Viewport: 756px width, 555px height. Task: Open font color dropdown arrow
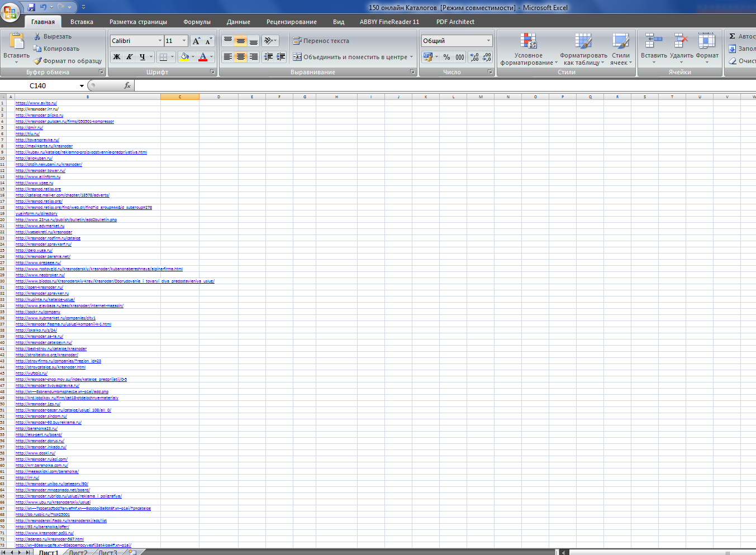pyautogui.click(x=212, y=57)
